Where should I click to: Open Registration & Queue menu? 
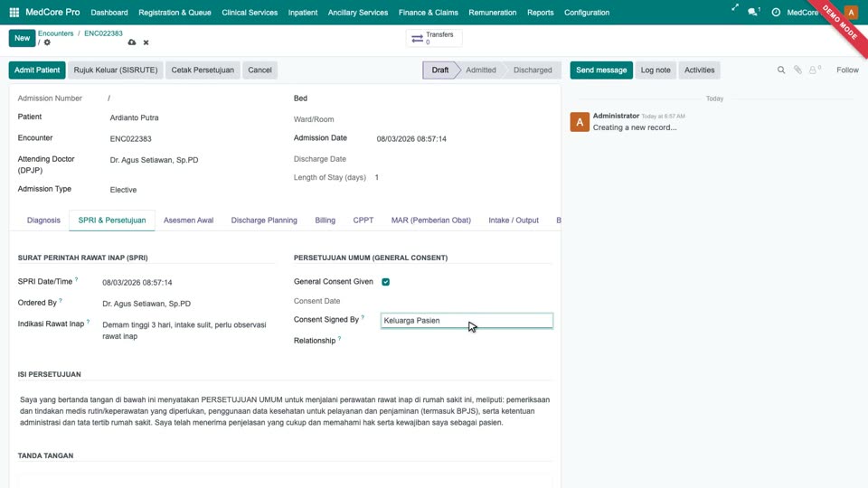click(x=175, y=12)
